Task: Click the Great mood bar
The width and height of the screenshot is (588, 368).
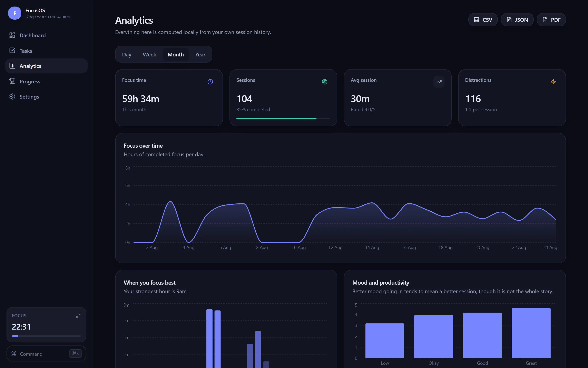Action: pyautogui.click(x=531, y=333)
